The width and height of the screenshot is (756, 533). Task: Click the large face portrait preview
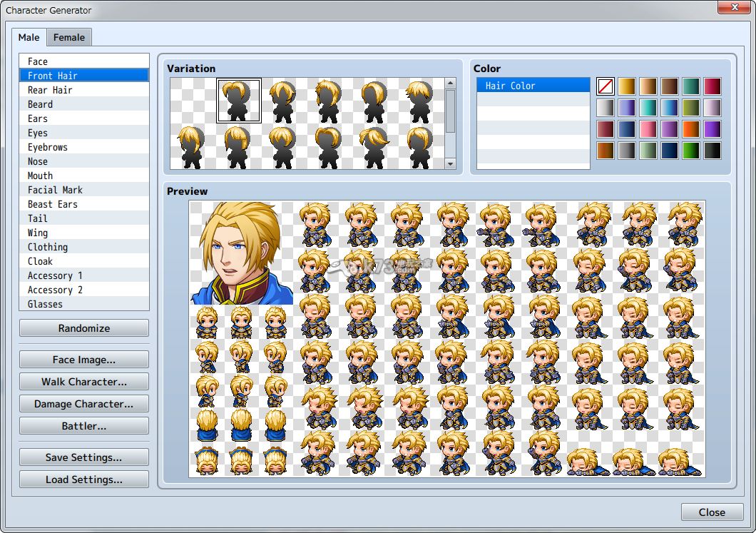point(242,253)
